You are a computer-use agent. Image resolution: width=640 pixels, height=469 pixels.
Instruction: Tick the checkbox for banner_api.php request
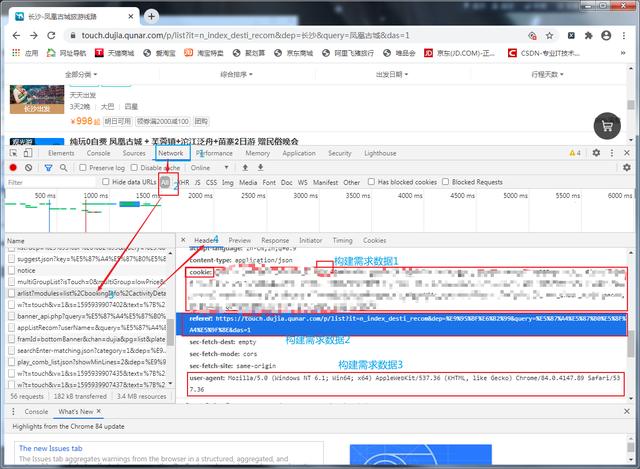point(11,316)
